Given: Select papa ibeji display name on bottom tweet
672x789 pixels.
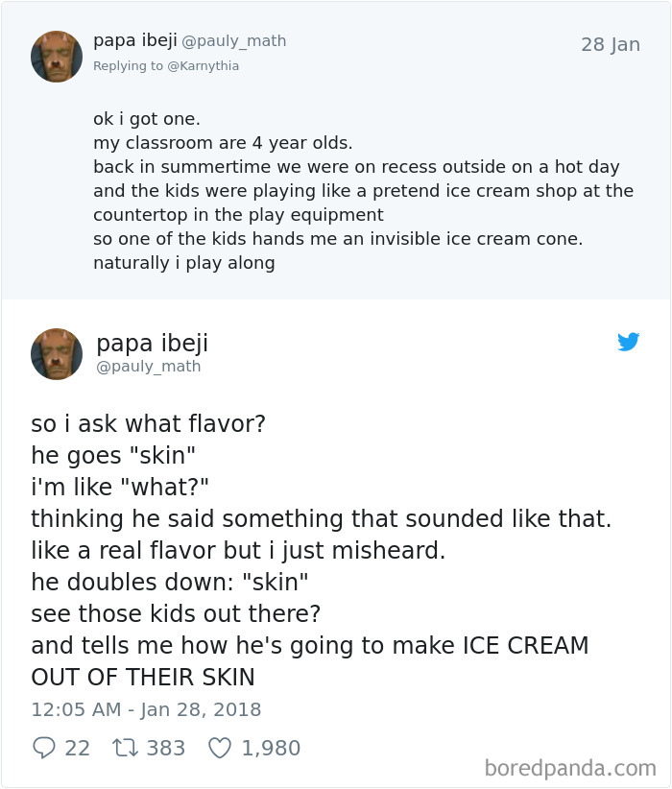Looking at the screenshot, I should click(x=152, y=343).
